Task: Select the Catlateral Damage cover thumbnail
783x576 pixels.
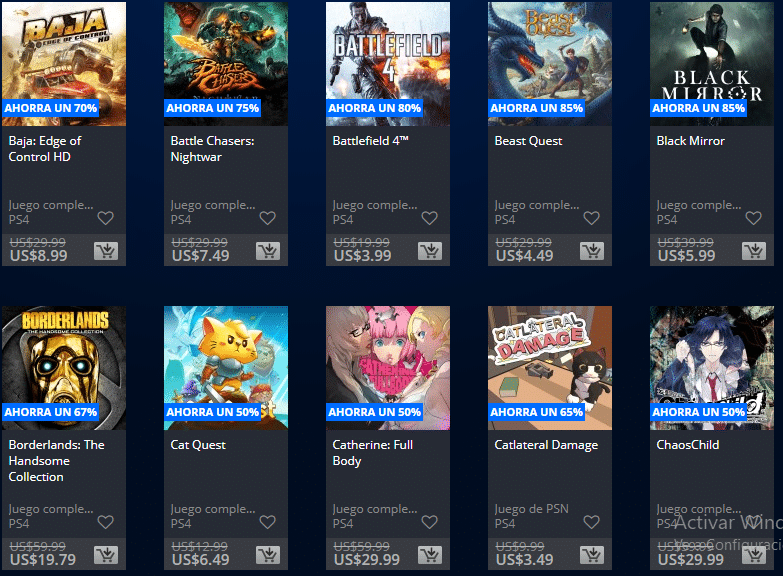Action: [550, 368]
